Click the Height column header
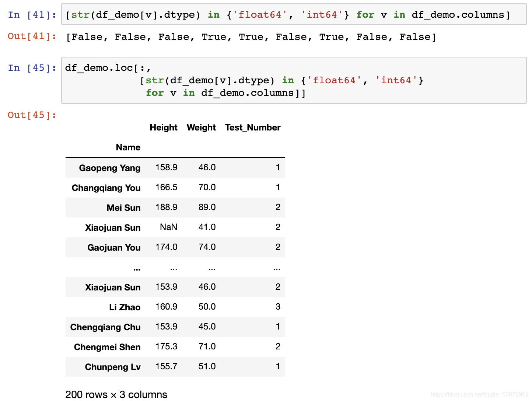The width and height of the screenshot is (532, 401). pyautogui.click(x=164, y=128)
